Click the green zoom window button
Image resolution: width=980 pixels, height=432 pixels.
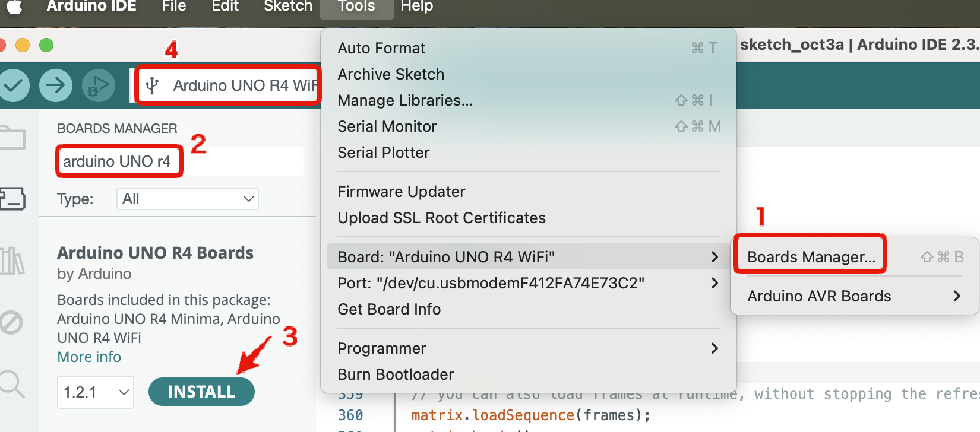pyautogui.click(x=46, y=45)
